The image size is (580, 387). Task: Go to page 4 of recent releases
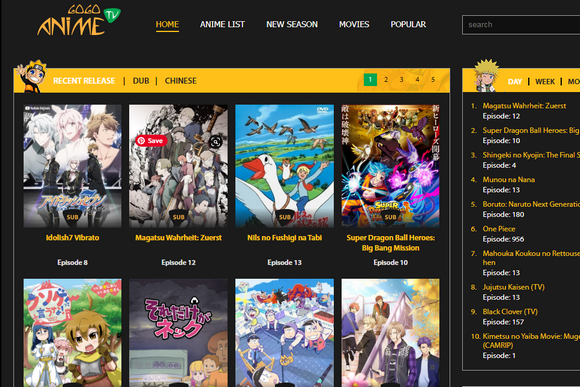click(x=417, y=80)
